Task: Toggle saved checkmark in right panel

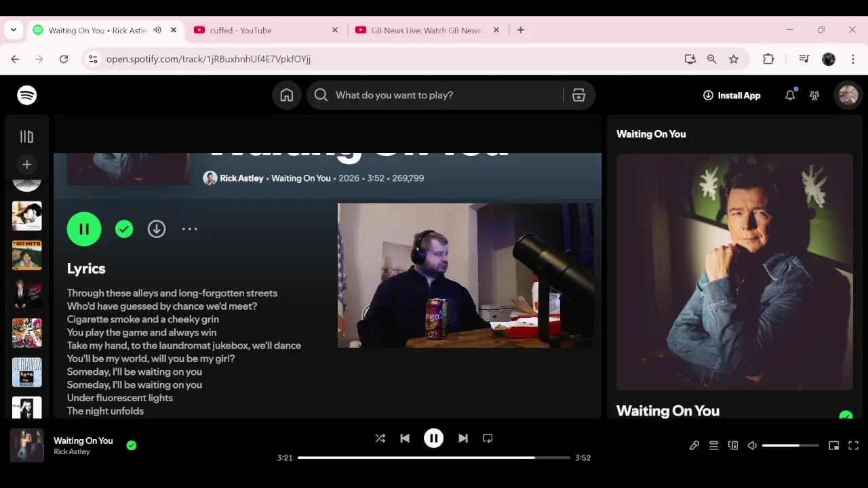Action: tap(846, 414)
